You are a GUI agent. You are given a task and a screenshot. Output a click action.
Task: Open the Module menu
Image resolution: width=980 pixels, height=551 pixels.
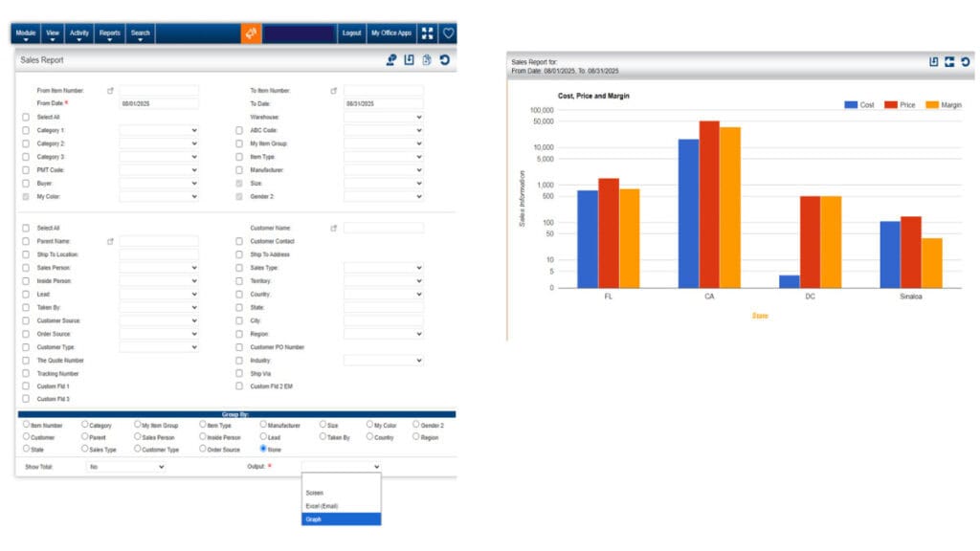click(x=26, y=33)
